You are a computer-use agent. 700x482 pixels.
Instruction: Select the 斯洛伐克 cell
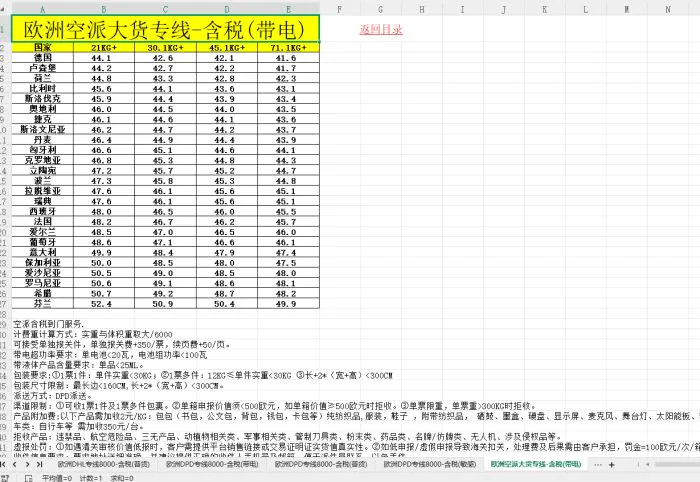pyautogui.click(x=42, y=99)
